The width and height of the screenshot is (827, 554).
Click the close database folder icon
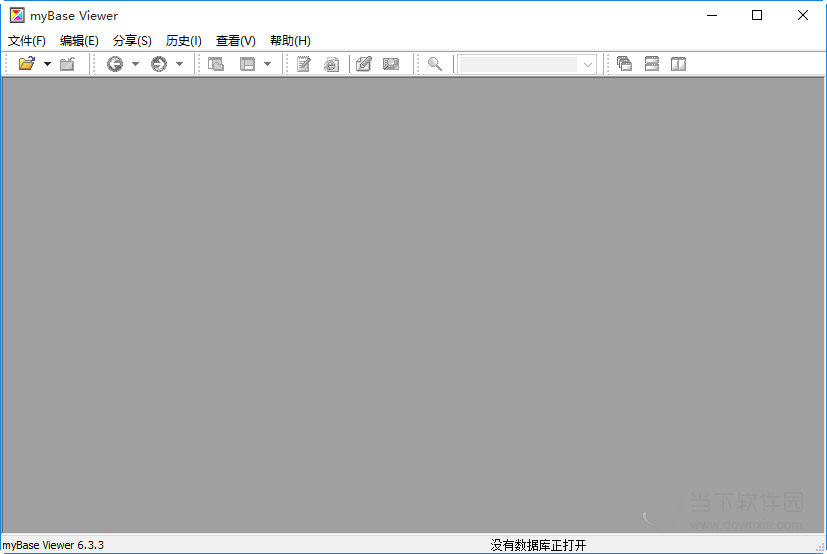pyautogui.click(x=68, y=64)
